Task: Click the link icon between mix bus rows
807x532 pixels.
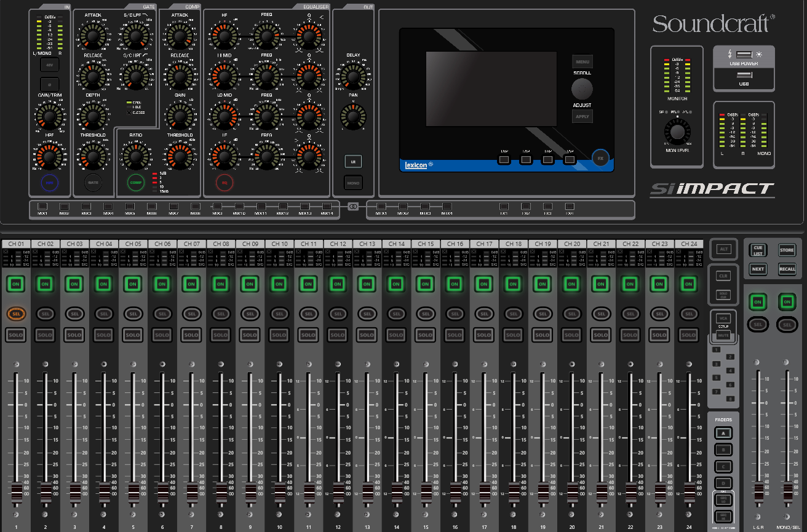Action: (x=352, y=207)
